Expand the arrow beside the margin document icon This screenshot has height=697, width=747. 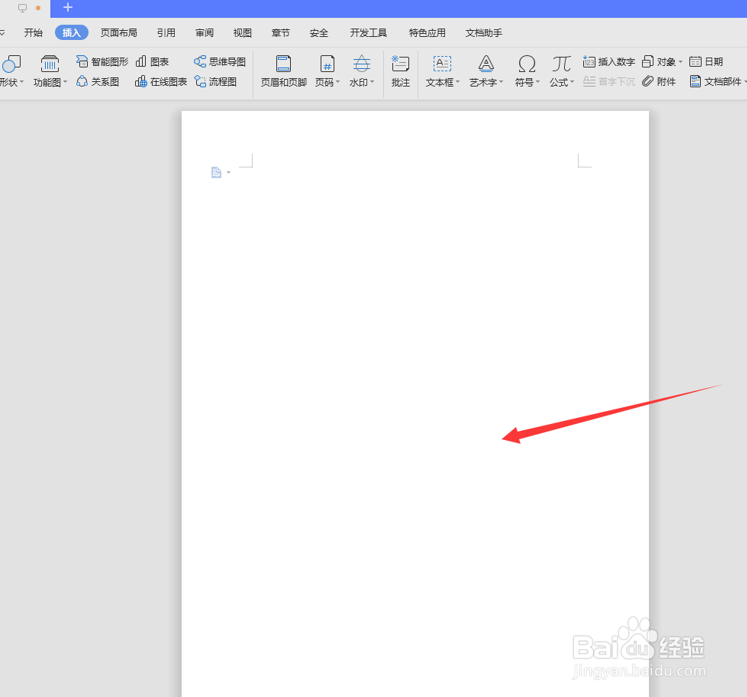pyautogui.click(x=229, y=172)
